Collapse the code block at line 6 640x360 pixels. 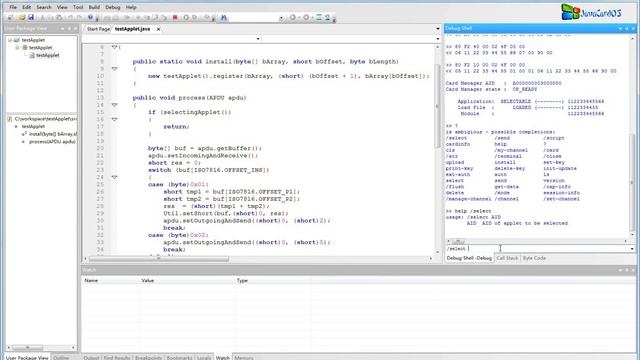(115, 47)
